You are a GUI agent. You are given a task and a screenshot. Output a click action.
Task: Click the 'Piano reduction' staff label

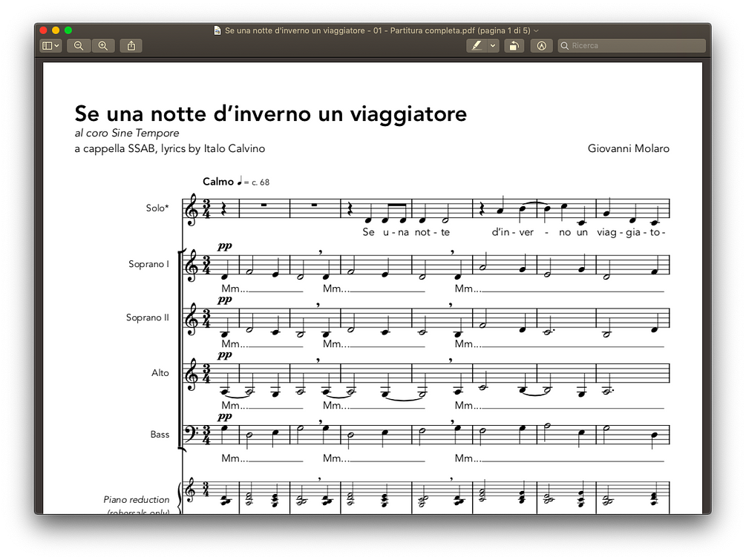tap(137, 500)
